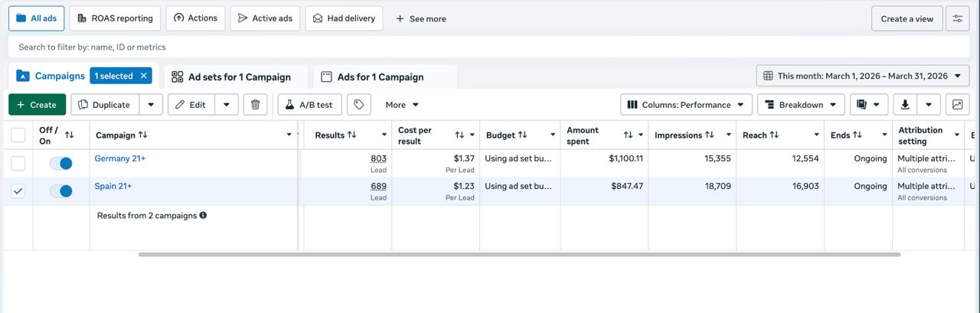This screenshot has height=313, width=980.
Task: Open Budget column options arrow
Action: (x=552, y=135)
